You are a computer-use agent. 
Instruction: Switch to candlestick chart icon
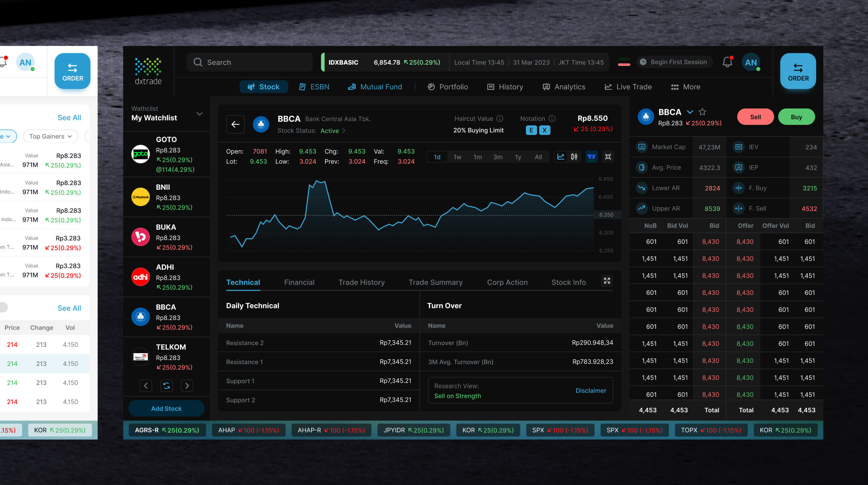[574, 157]
